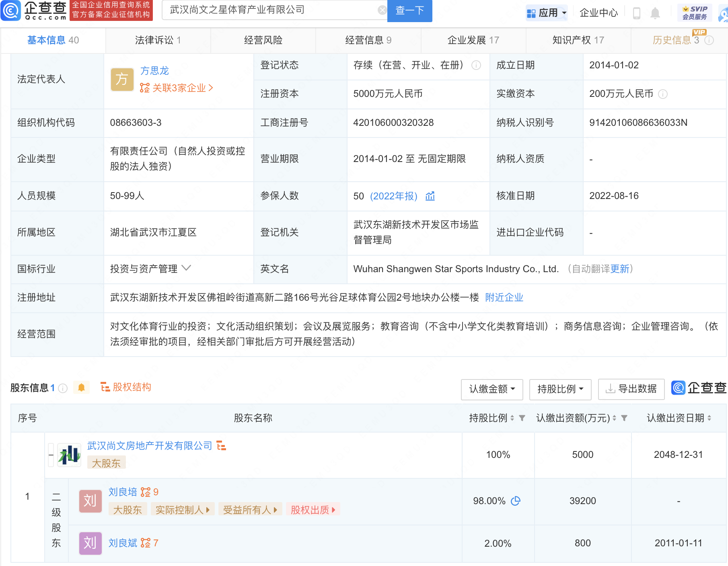The height and width of the screenshot is (566, 728).
Task: Clear the search box with the X icon
Action: (382, 10)
